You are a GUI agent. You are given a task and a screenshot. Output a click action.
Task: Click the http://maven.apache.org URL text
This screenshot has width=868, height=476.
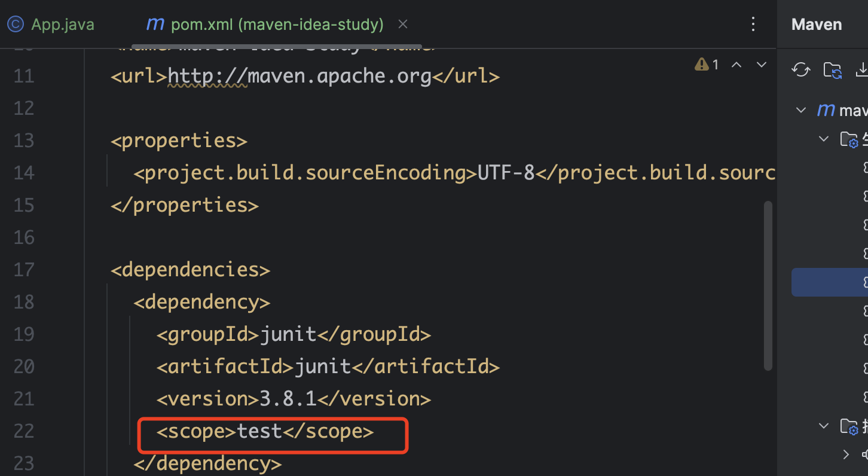299,77
